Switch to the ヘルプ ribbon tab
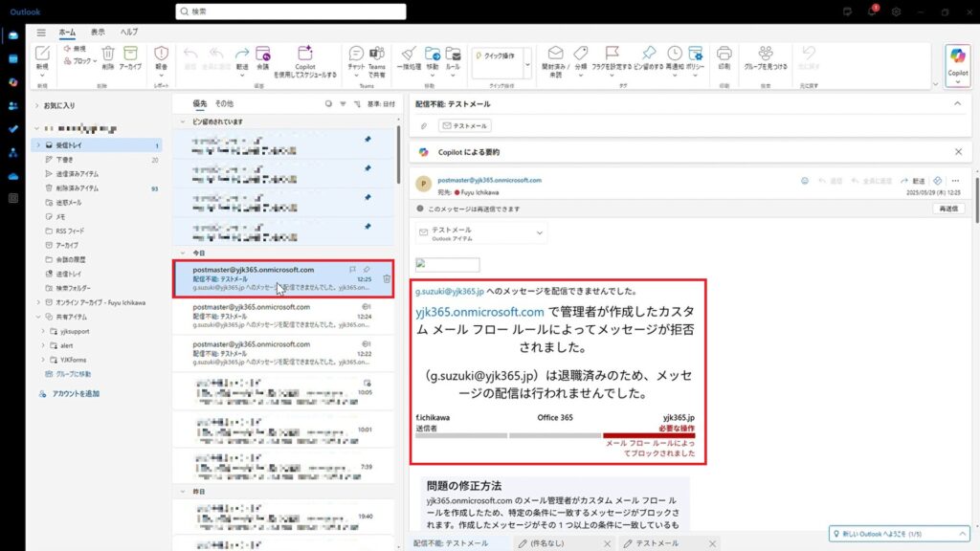Image resolution: width=980 pixels, height=551 pixels. (x=129, y=33)
